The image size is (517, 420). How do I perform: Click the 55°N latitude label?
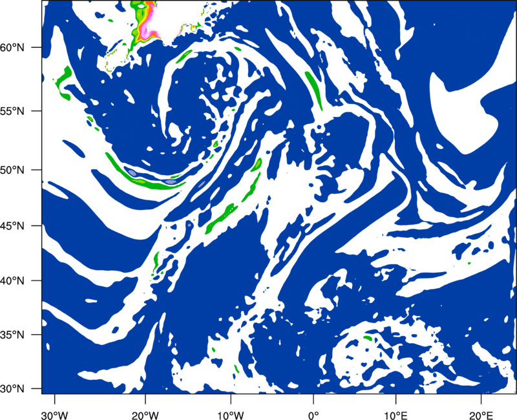point(12,111)
